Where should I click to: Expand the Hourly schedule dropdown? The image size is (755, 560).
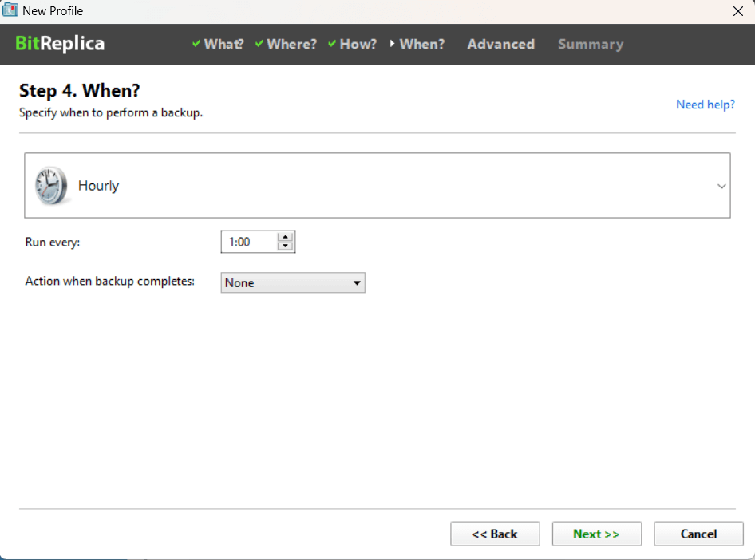377,186
